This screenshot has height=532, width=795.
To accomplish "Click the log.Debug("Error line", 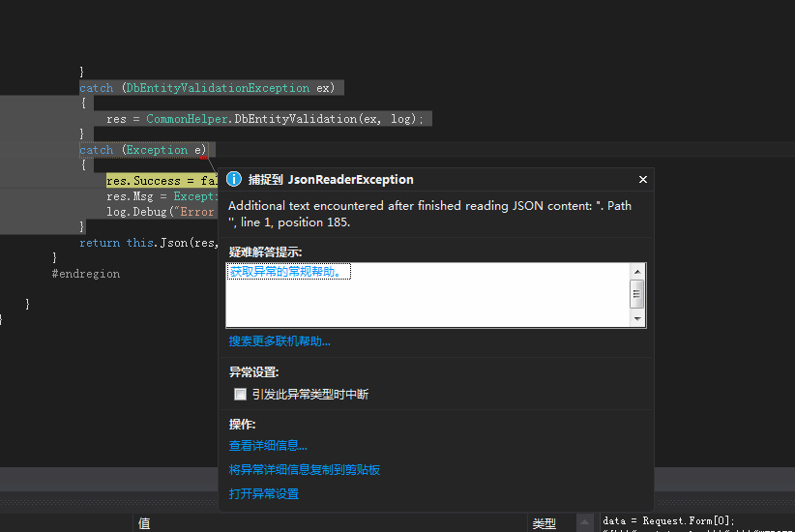I will click(x=162, y=212).
